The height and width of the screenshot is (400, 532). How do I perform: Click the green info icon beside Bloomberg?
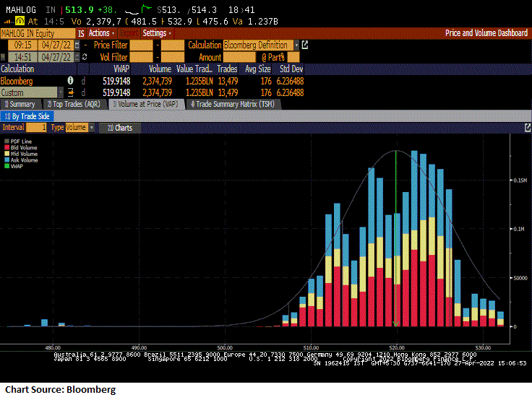71,81
